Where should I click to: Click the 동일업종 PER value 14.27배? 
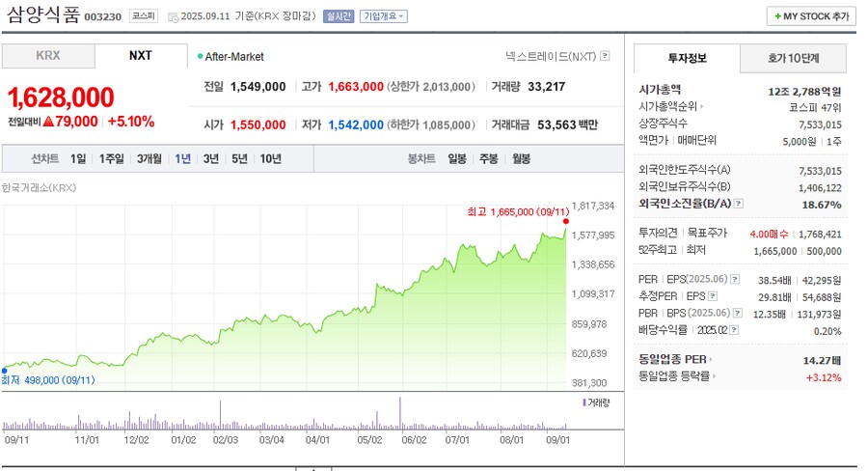pos(822,361)
